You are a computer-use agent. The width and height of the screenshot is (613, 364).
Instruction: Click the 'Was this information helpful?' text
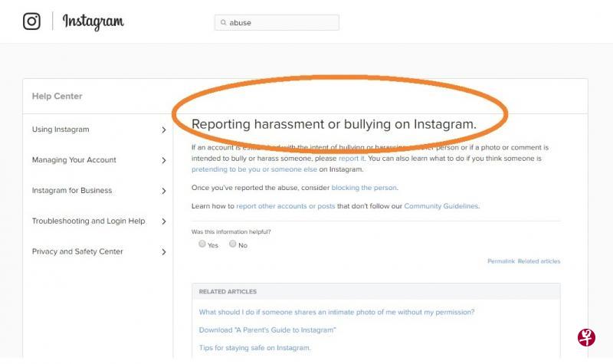[x=231, y=232]
